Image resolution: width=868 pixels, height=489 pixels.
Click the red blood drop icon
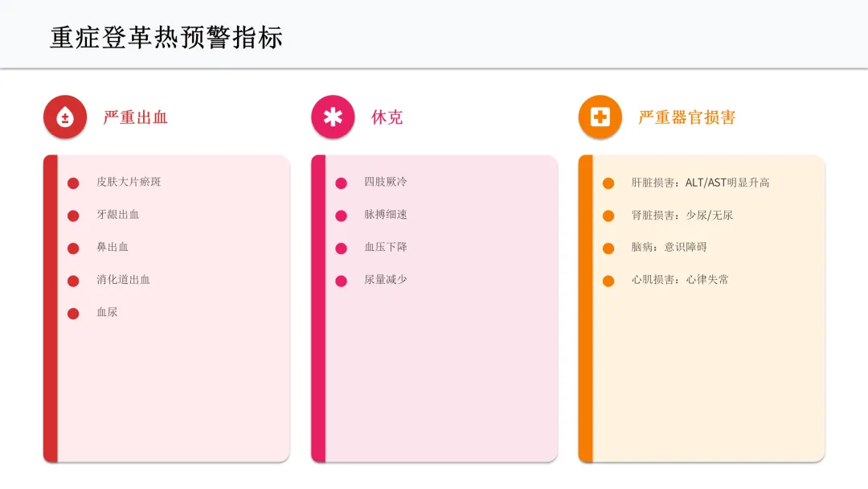(x=65, y=117)
